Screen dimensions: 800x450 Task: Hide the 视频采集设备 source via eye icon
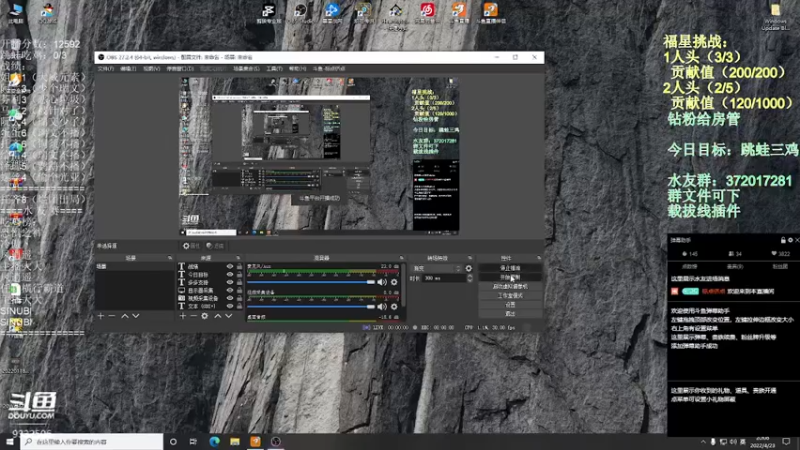[230, 298]
